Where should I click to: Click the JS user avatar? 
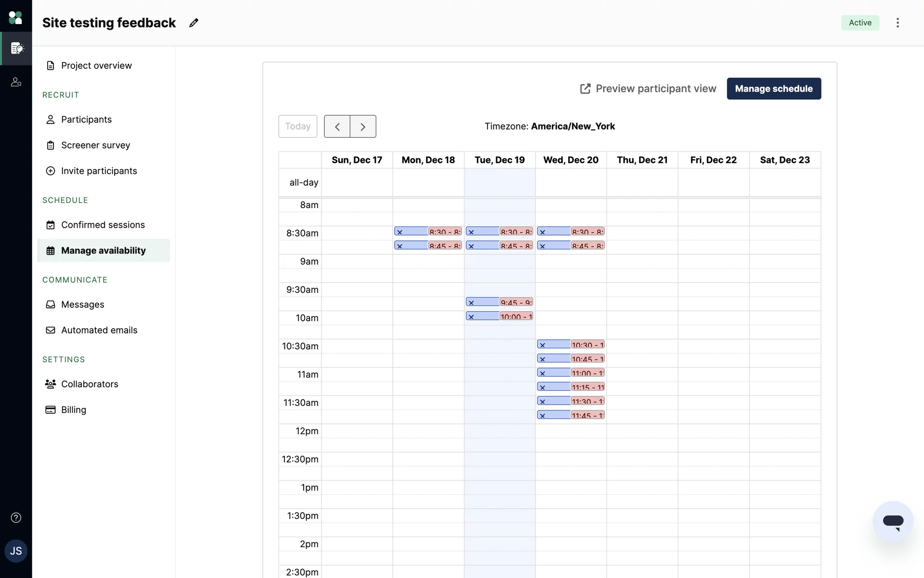click(x=16, y=551)
